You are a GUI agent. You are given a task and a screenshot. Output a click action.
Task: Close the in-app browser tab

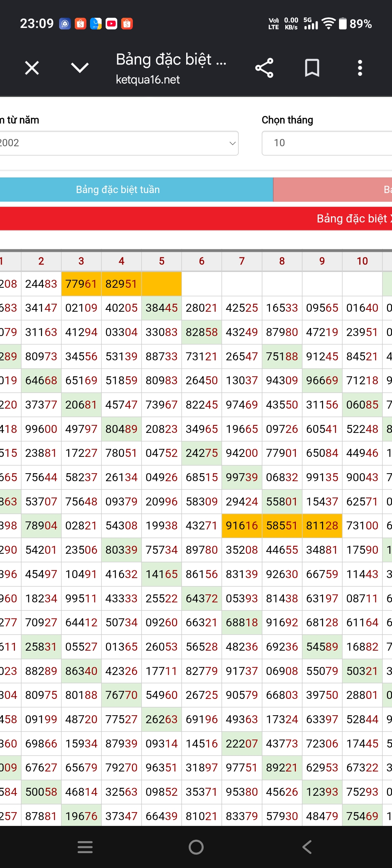click(x=32, y=68)
